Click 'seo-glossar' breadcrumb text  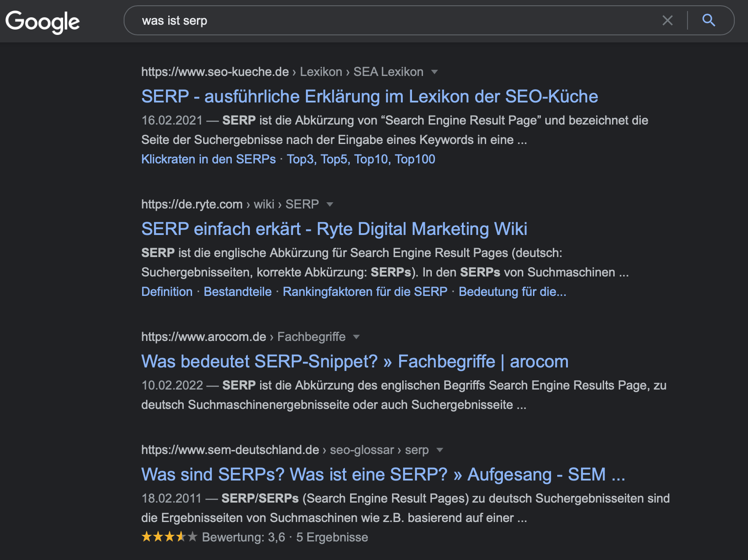click(362, 450)
